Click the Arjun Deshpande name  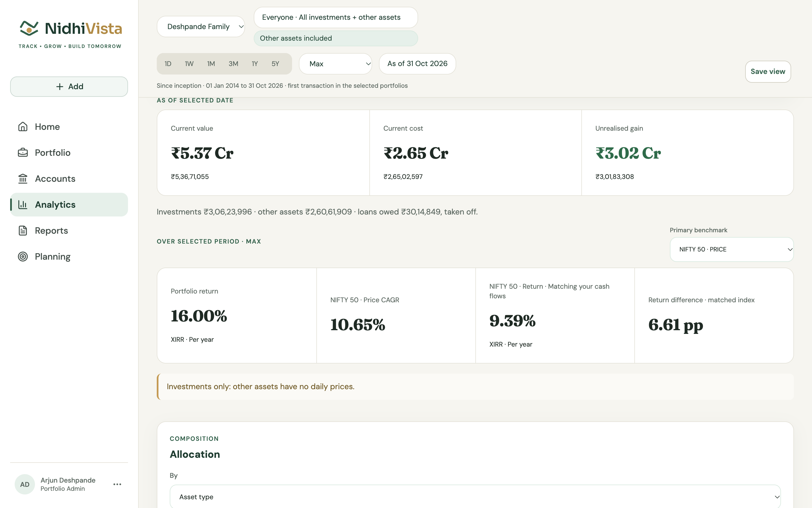(68, 480)
